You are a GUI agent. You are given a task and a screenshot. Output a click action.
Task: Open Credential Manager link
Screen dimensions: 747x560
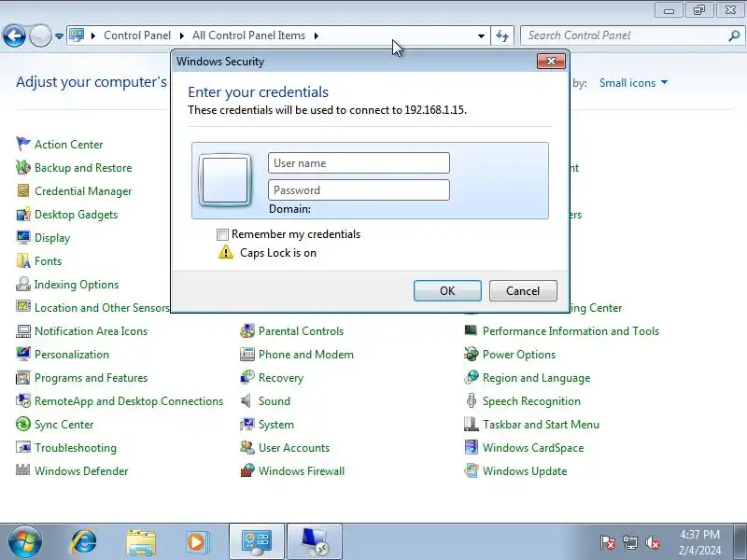click(x=83, y=191)
